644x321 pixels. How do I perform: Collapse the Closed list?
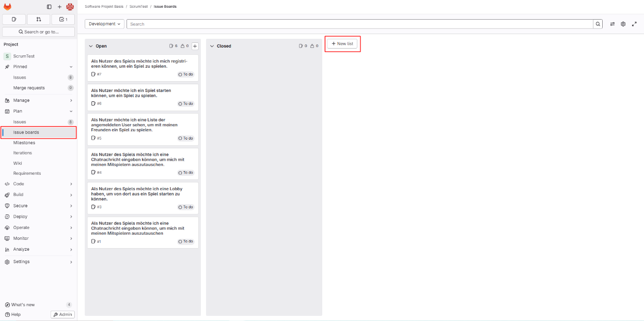[x=212, y=46]
